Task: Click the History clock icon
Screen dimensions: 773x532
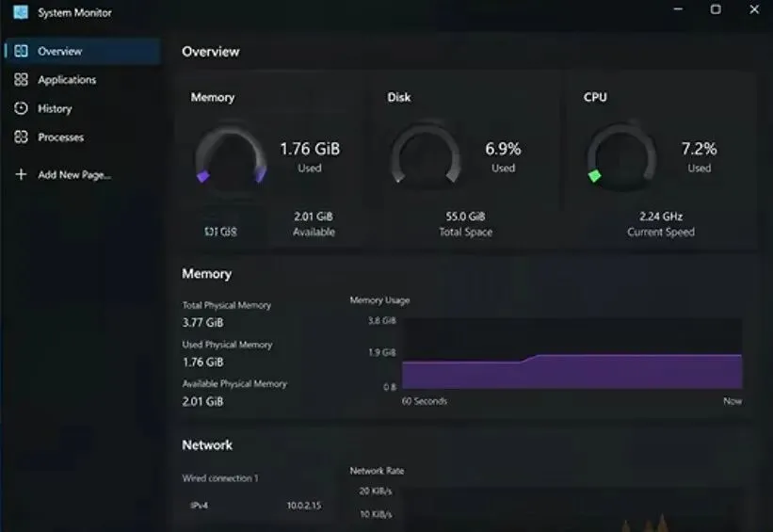Action: click(22, 108)
